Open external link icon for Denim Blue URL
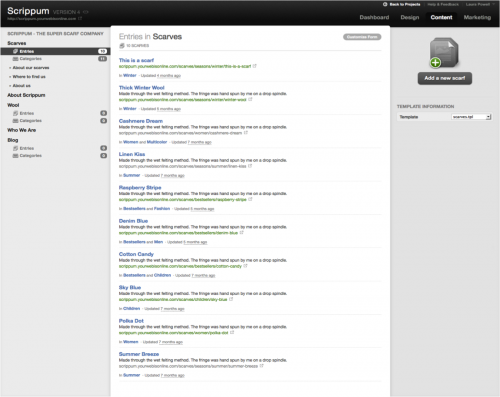This screenshot has width=500, height=397. point(242,233)
